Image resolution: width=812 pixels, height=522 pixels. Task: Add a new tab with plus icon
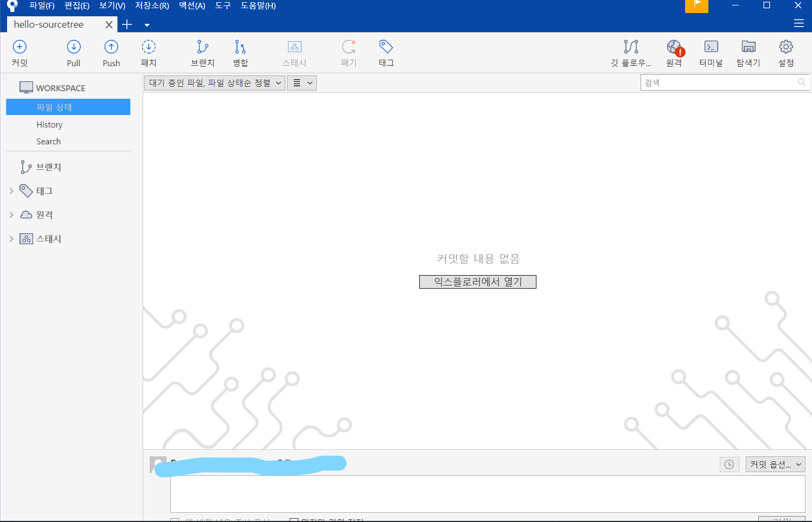click(127, 24)
